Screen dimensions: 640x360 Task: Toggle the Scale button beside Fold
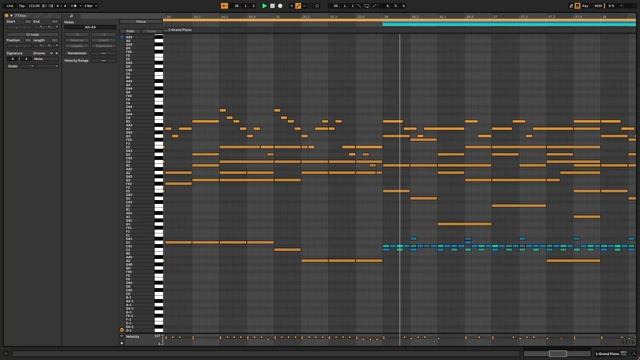151,31
